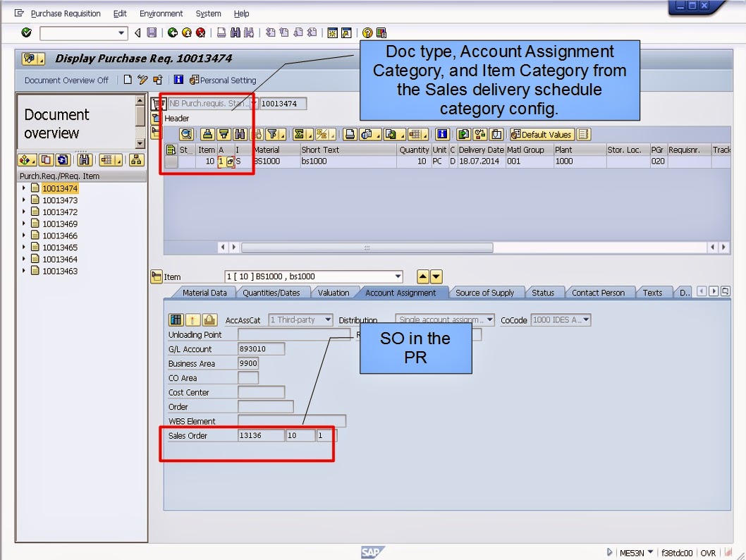Screen dimensions: 746x560
Task: Toggle OVR mode in the status bar
Action: pos(709,553)
